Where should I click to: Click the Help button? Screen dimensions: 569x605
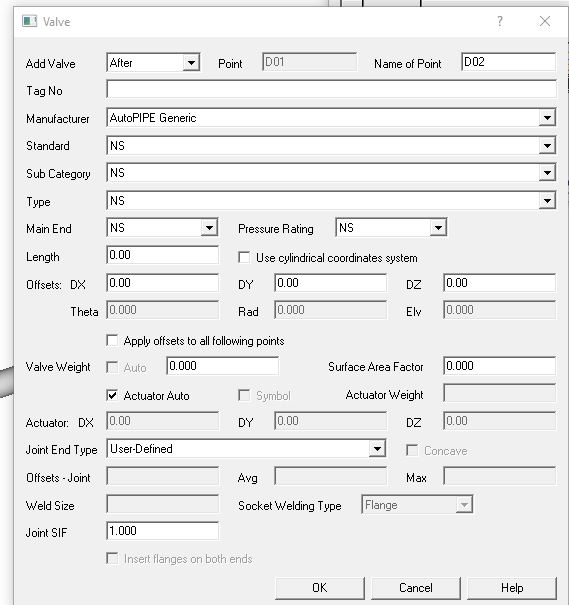tap(512, 588)
